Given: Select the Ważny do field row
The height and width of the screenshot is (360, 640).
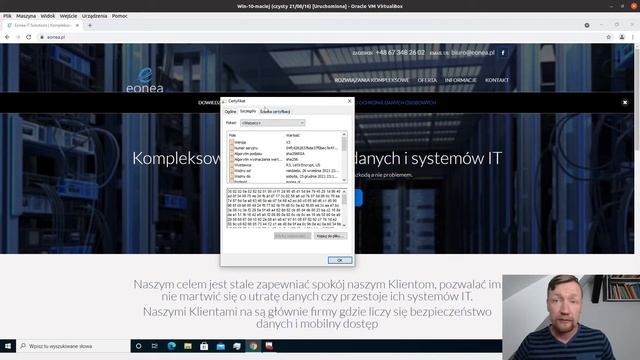Looking at the screenshot, I should pyautogui.click(x=285, y=176).
